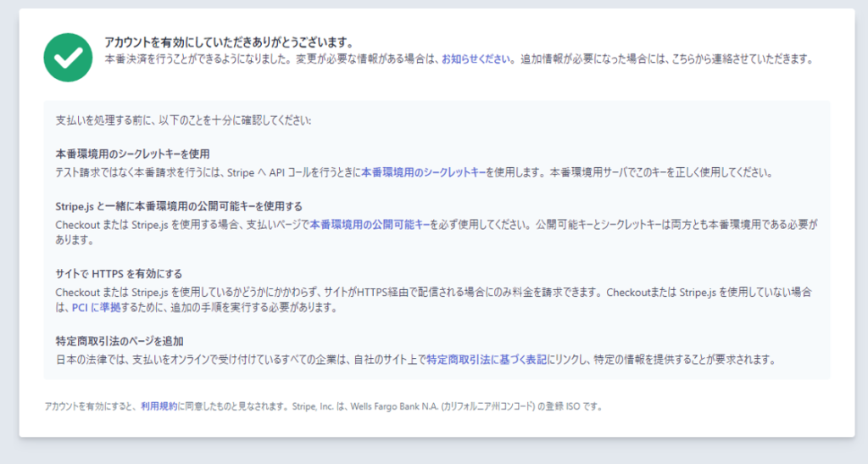The image size is (868, 464).
Task: Click the green checkmark success icon
Action: click(68, 58)
